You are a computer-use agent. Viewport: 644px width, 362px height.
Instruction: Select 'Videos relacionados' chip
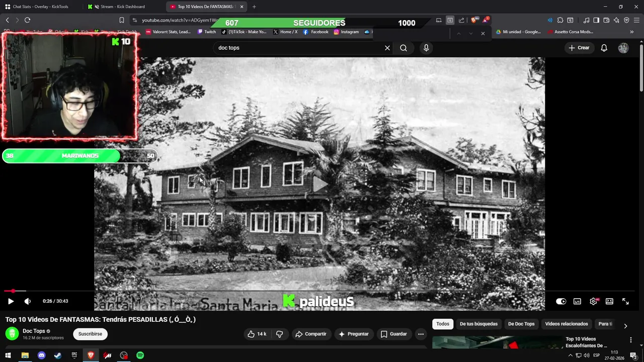(x=567, y=324)
